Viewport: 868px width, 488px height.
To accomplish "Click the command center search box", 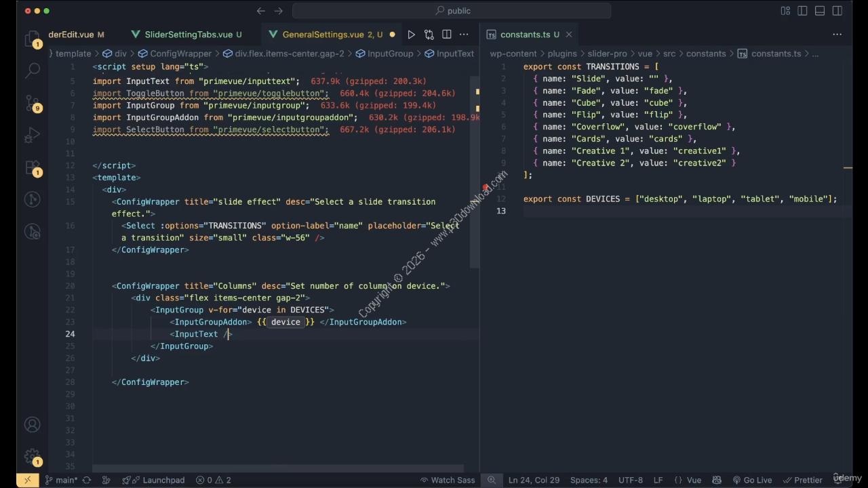I will pyautogui.click(x=452, y=11).
